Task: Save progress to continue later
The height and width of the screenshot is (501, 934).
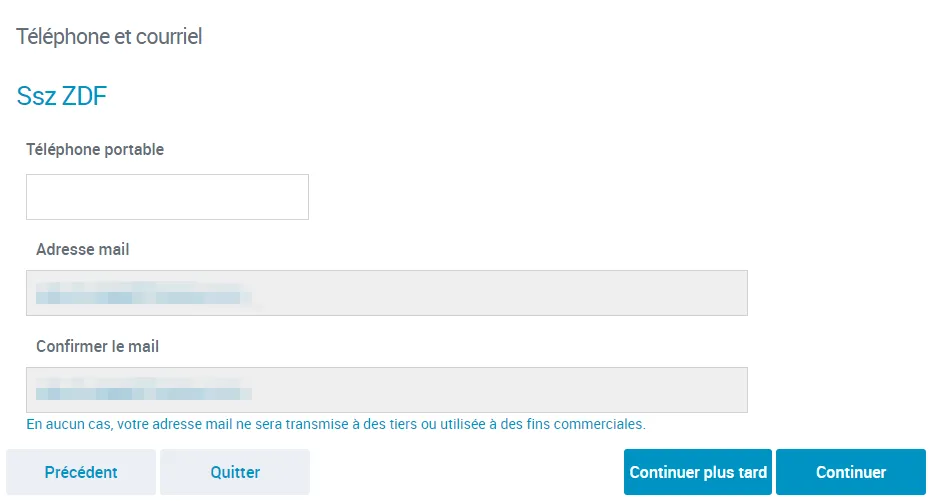Action: (698, 472)
